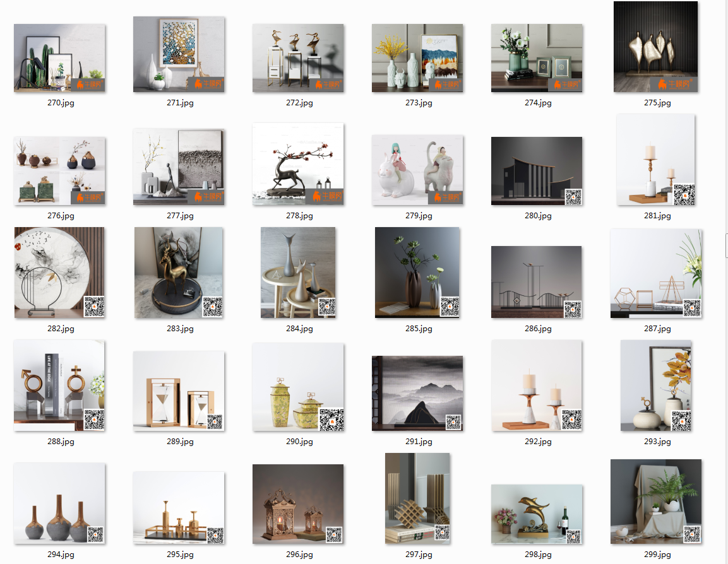The height and width of the screenshot is (564, 728).
Task: Select the 277.jpg file name text
Action: (180, 216)
